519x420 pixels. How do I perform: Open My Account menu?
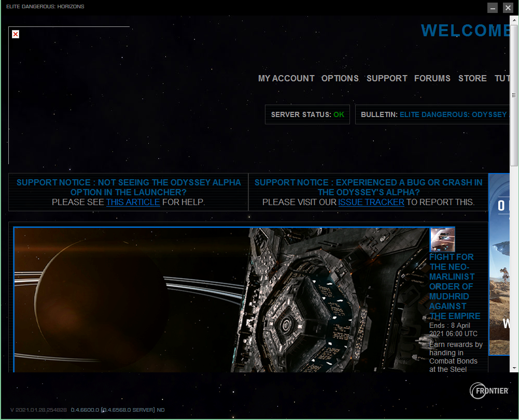pos(286,78)
